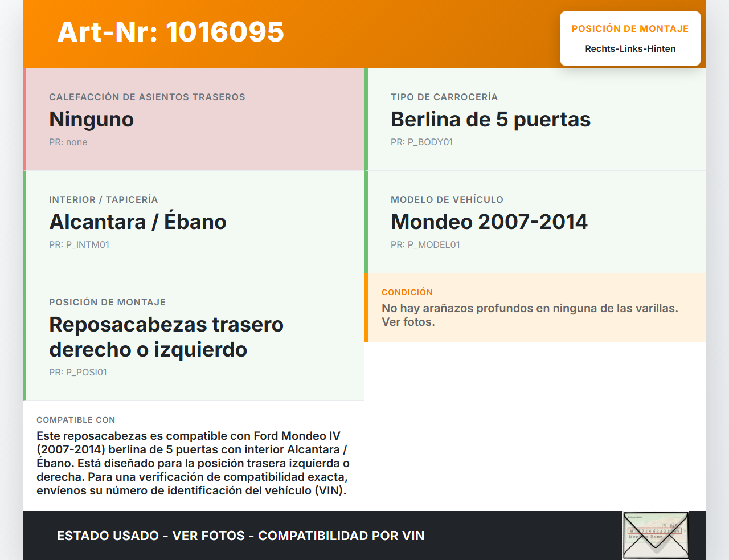Click the PR: P_POSI01 code

(x=78, y=373)
